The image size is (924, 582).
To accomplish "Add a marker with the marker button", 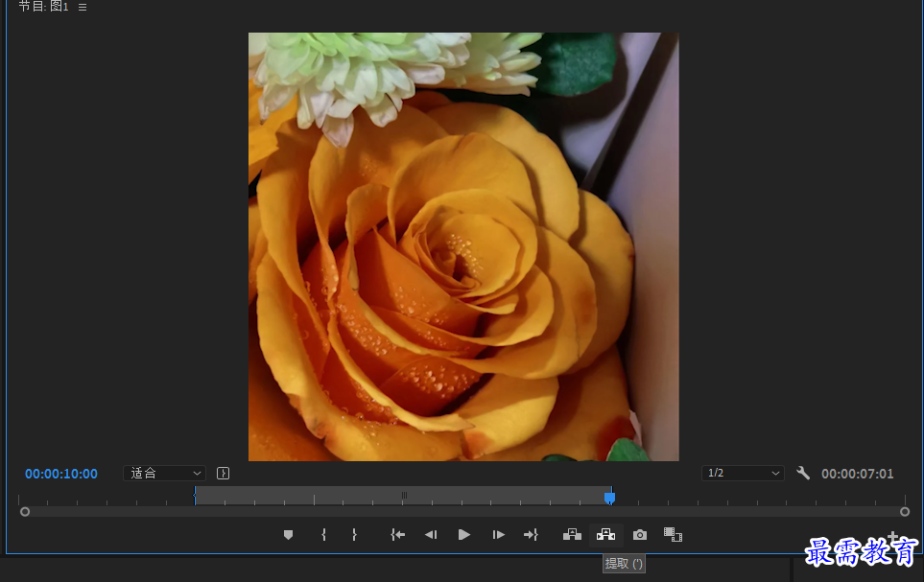I will [x=288, y=535].
